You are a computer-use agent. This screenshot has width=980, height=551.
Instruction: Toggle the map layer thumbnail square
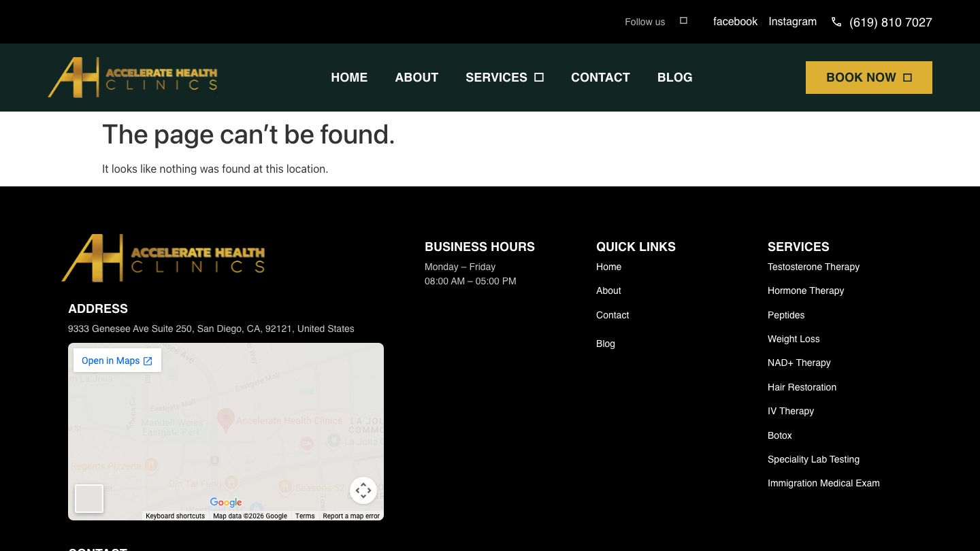[x=89, y=499]
